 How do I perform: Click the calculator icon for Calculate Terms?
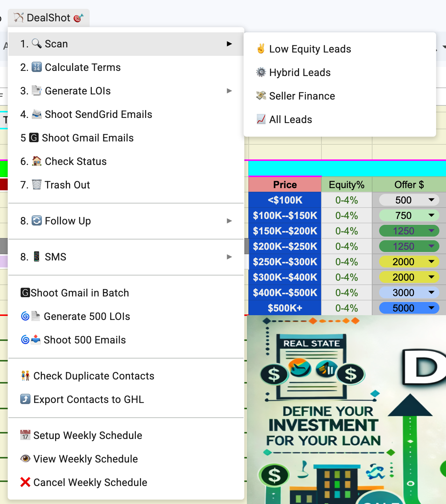coord(36,67)
